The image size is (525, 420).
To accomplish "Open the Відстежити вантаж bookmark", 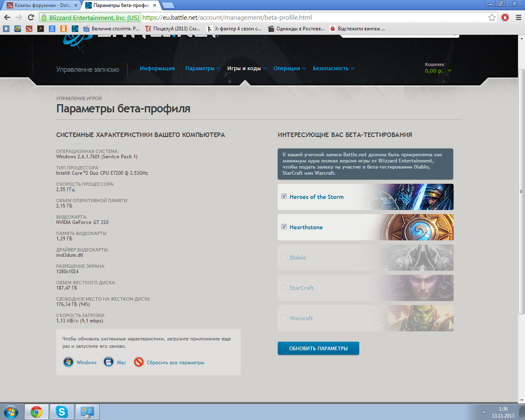I will [357, 29].
